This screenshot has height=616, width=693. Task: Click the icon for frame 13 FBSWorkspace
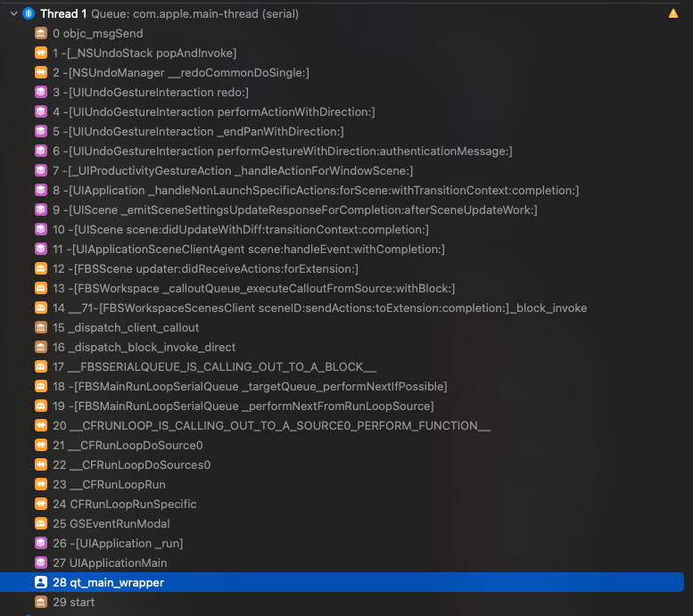(41, 288)
